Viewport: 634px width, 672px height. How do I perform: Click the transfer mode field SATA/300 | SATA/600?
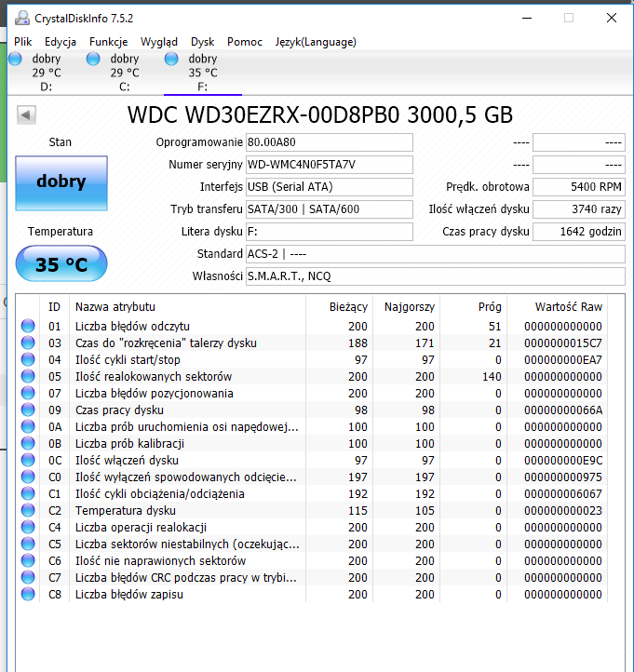[330, 209]
